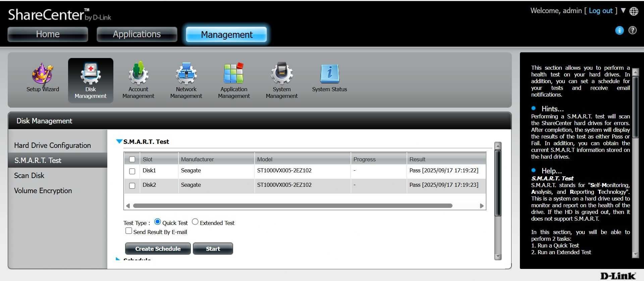Image resolution: width=644 pixels, height=281 pixels.
Task: Click the Disk Management panel title
Action: coord(44,121)
